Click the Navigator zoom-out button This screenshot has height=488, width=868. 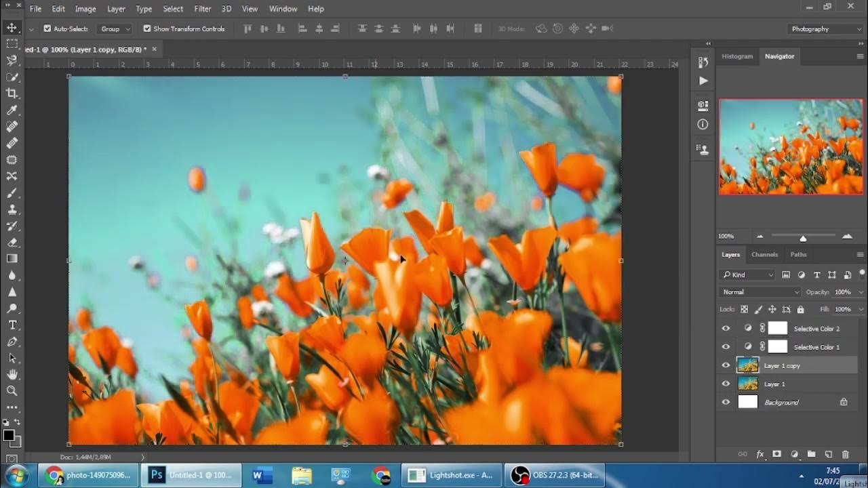759,237
